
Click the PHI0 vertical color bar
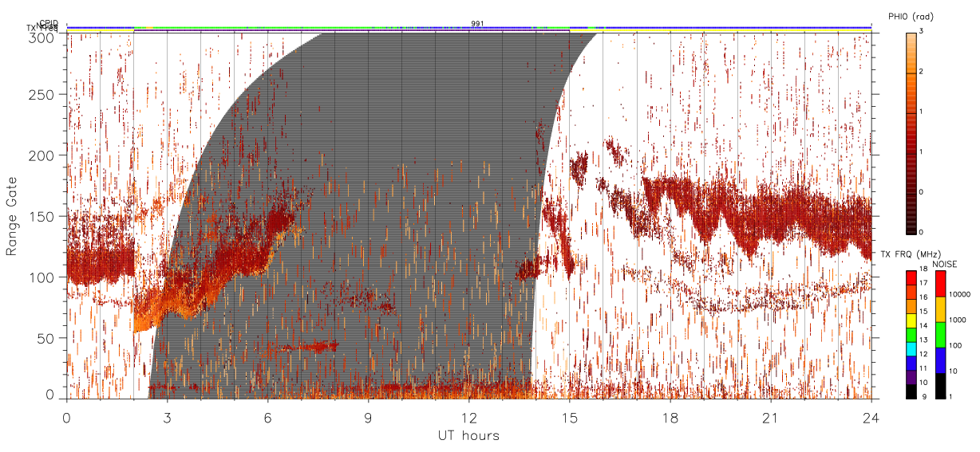tap(911, 132)
